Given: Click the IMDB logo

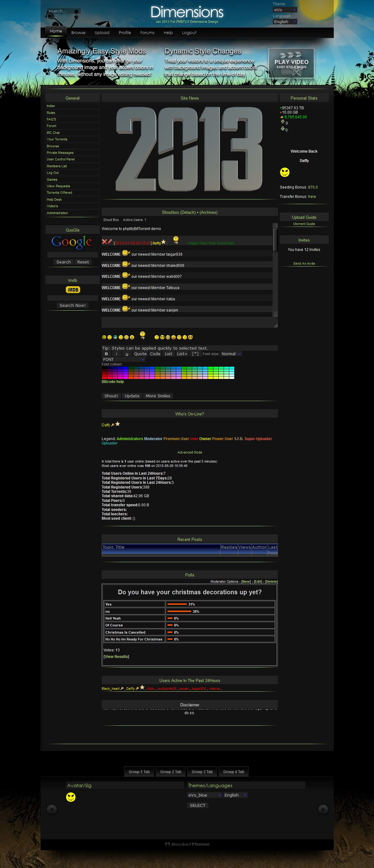Looking at the screenshot, I should pos(73,289).
